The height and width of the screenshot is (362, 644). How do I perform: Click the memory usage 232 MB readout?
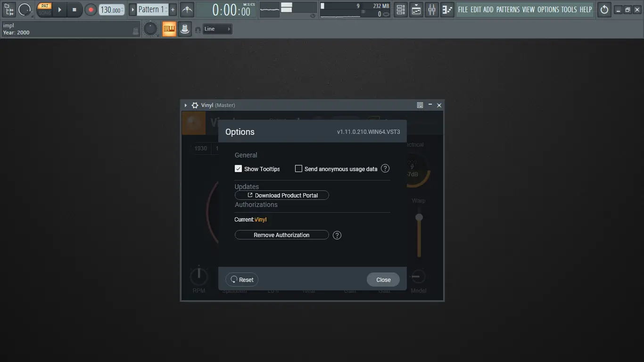[x=381, y=6]
